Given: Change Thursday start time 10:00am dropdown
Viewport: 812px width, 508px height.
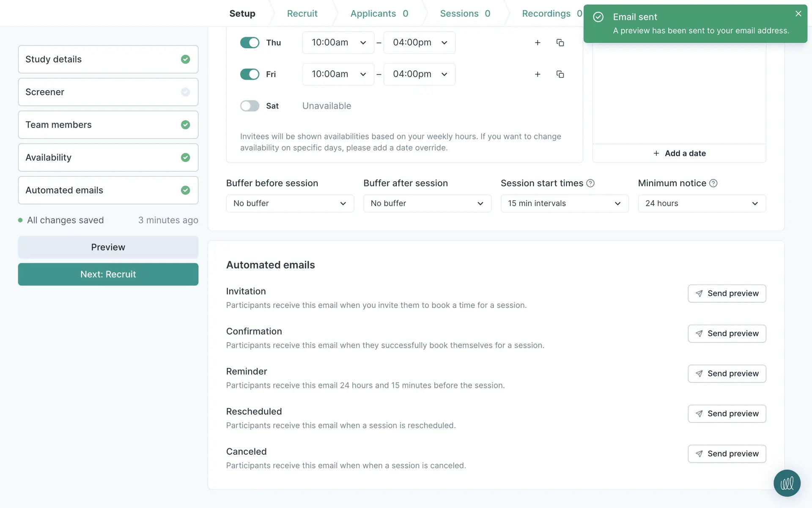Looking at the screenshot, I should tap(338, 43).
